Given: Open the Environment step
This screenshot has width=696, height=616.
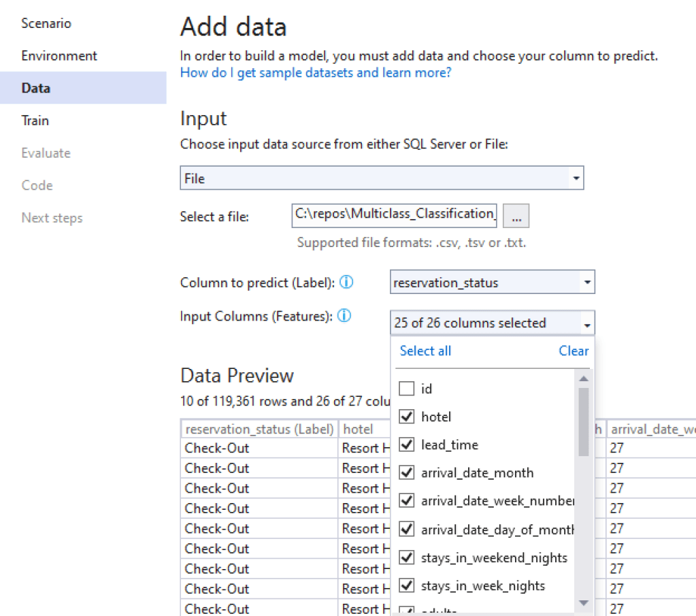Looking at the screenshot, I should [59, 56].
